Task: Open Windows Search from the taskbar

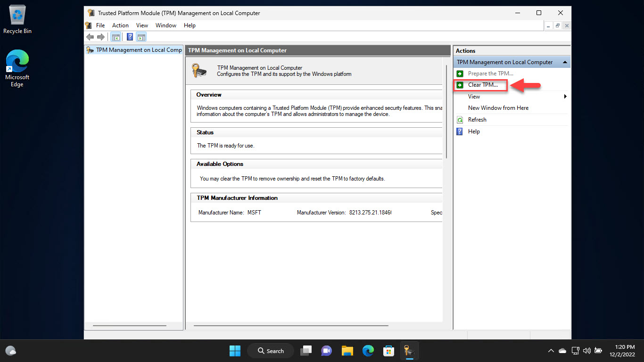Action: tap(270, 351)
